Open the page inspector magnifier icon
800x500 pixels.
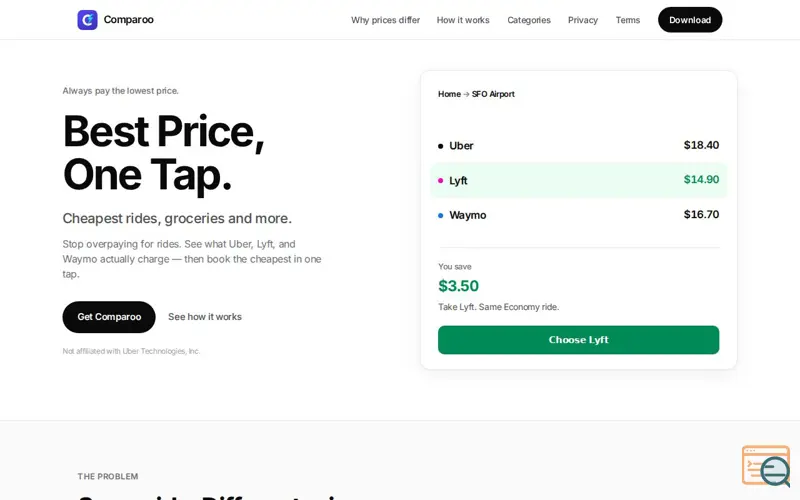click(766, 466)
